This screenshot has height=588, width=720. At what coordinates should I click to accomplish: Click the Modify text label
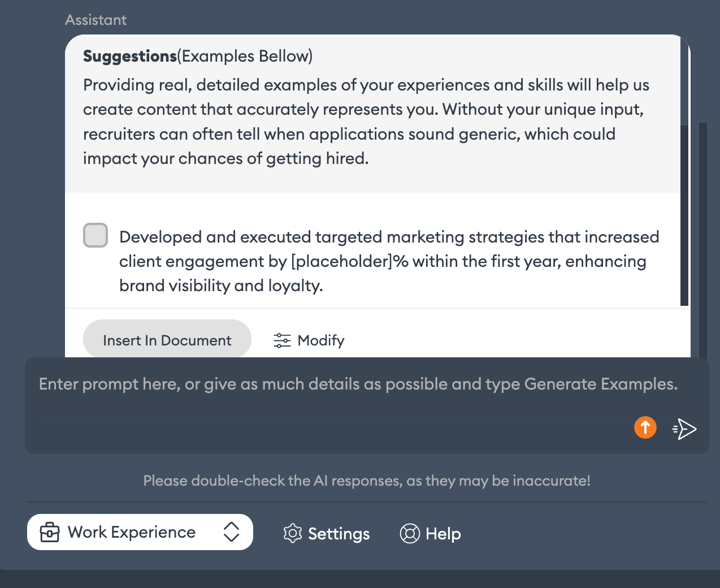click(x=320, y=340)
